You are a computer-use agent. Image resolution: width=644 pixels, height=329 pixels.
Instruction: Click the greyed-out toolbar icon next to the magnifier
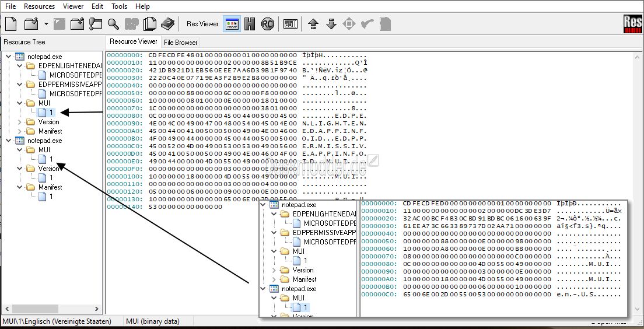point(132,24)
